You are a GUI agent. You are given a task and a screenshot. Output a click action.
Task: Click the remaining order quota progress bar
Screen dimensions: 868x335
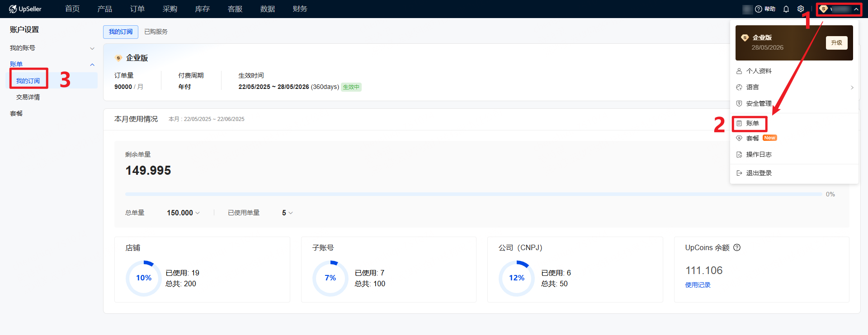click(473, 194)
